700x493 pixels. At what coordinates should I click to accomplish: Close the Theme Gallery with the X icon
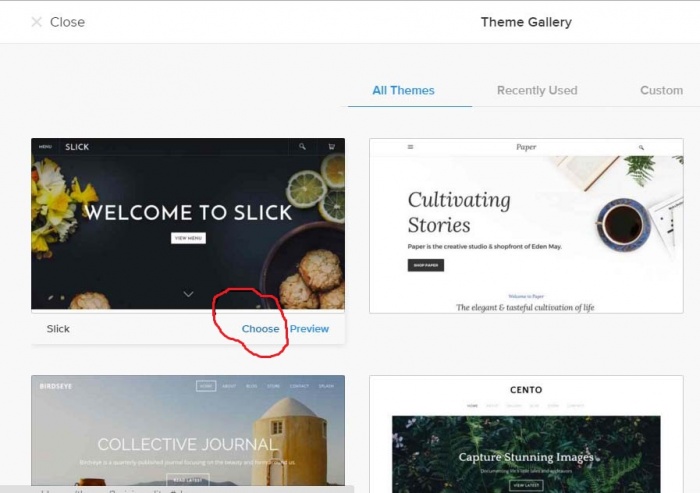tap(37, 22)
